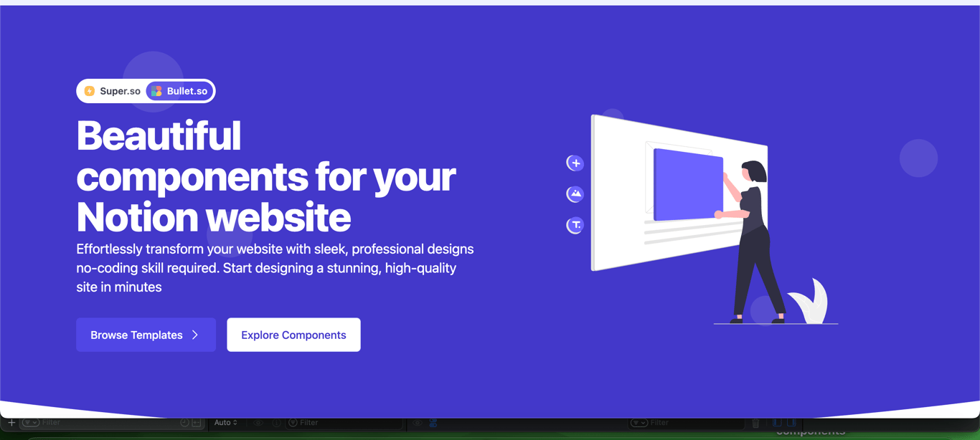Open the Explore Components button
Image resolution: width=980 pixels, height=440 pixels.
pos(293,335)
